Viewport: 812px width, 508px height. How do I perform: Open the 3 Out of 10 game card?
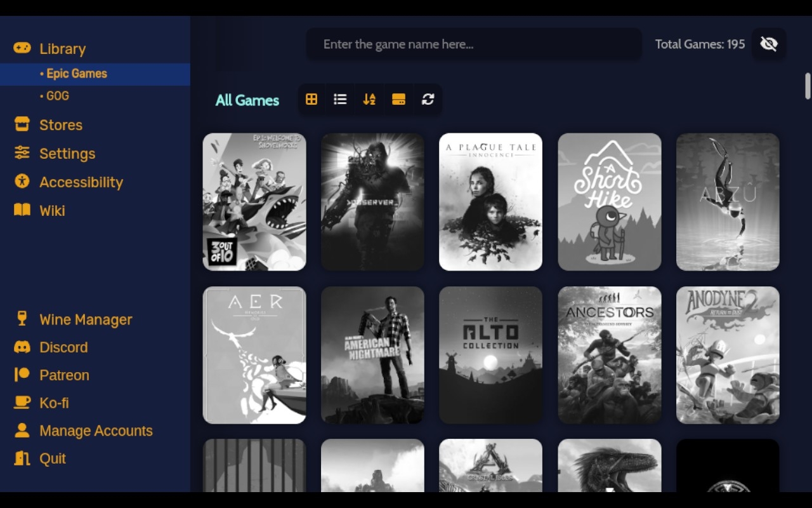254,202
